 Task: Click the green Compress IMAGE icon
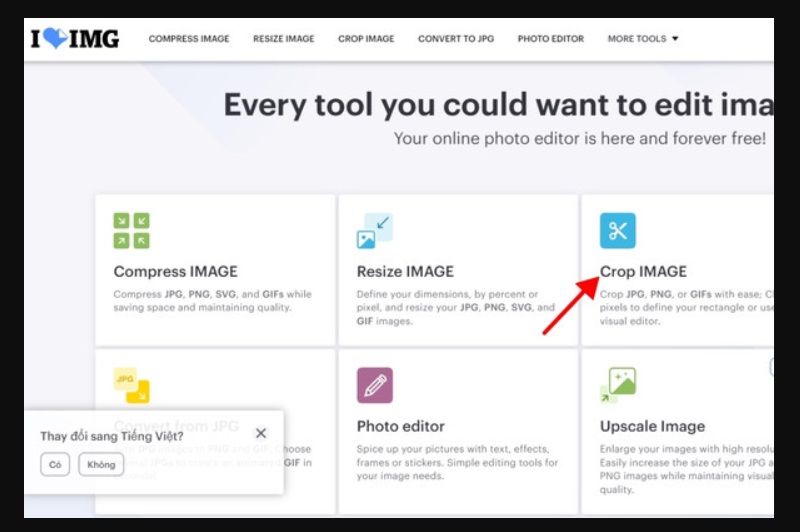tap(131, 231)
